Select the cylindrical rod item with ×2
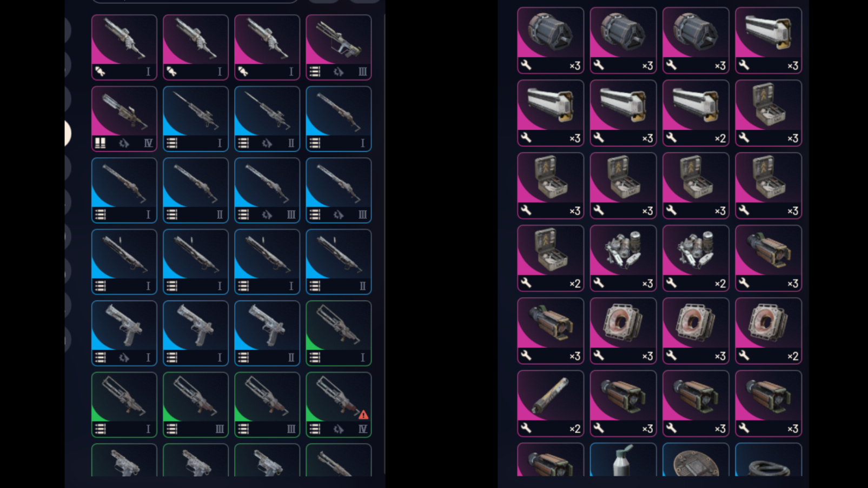This screenshot has width=868, height=488. pos(551,403)
